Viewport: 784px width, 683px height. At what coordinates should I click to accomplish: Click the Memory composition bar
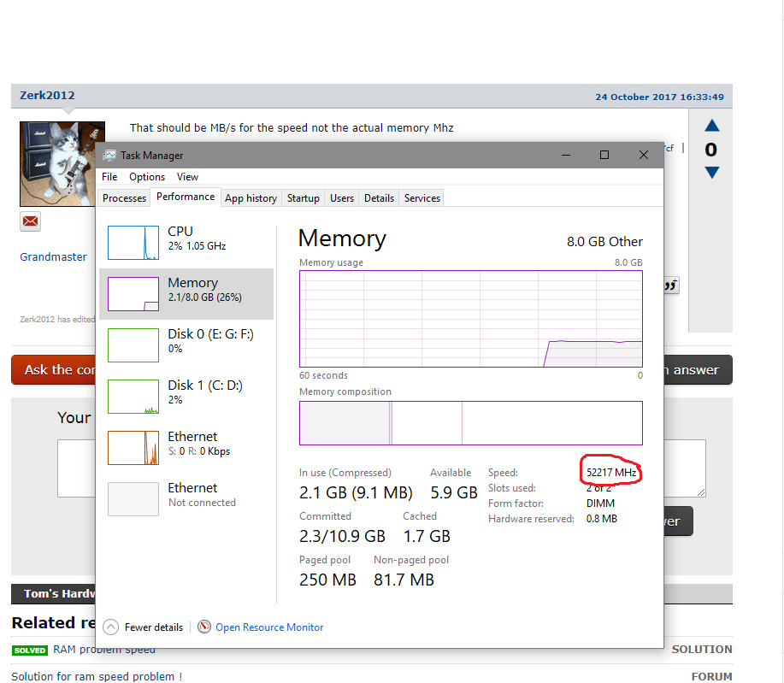click(x=471, y=423)
